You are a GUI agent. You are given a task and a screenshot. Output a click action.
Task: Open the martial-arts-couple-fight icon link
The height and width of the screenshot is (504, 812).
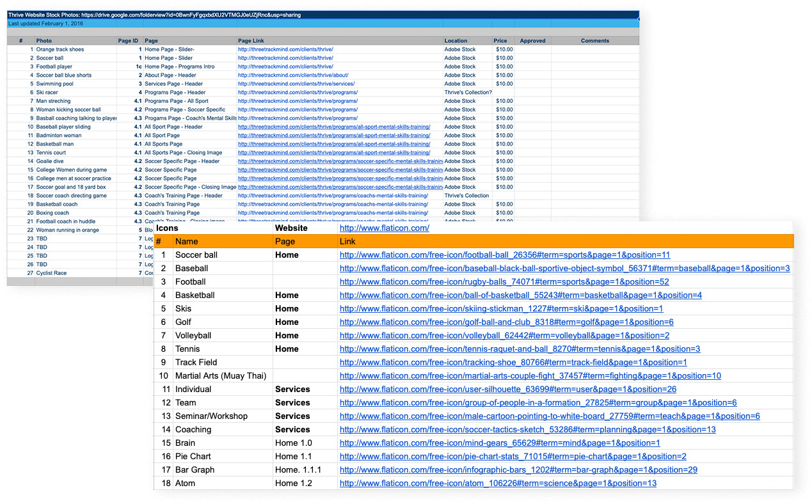[530, 375]
